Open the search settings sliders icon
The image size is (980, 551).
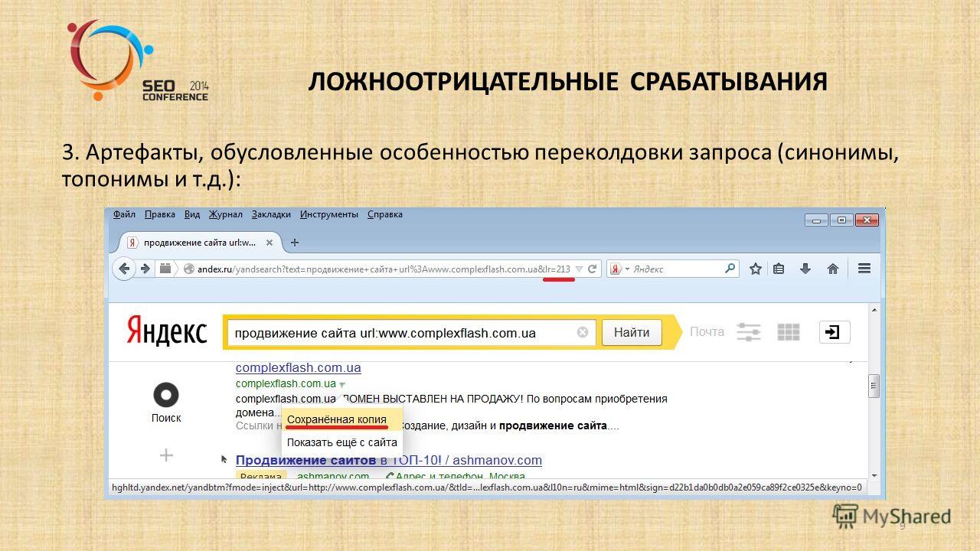pyautogui.click(x=748, y=332)
